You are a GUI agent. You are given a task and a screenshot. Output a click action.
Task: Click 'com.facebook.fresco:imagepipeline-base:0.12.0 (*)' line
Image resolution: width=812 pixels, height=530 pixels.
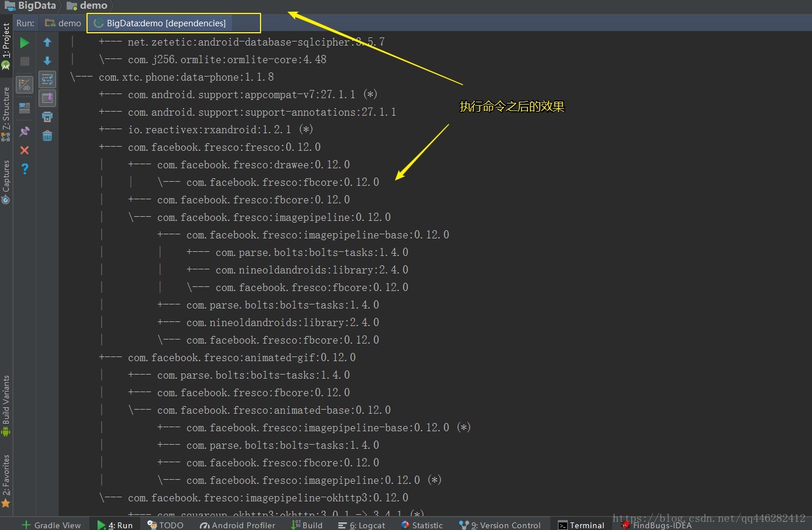pos(328,428)
